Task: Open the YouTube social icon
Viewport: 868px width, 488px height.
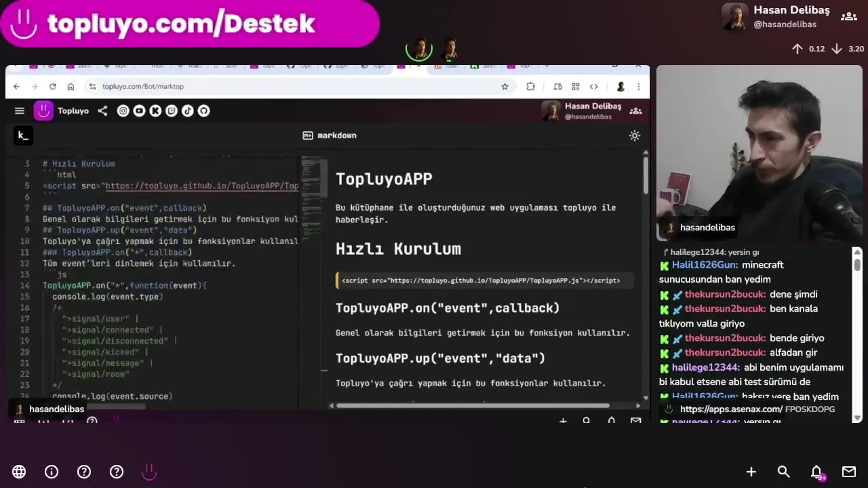Action: [139, 110]
